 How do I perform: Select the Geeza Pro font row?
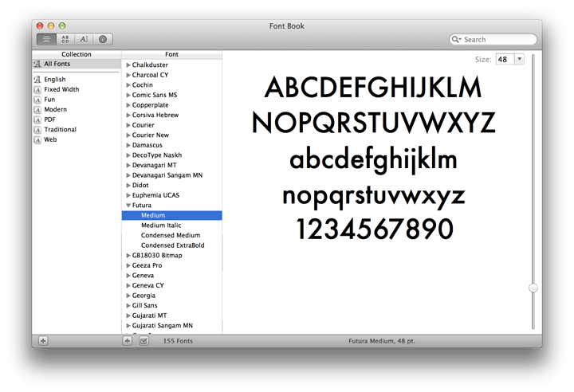pyautogui.click(x=171, y=265)
